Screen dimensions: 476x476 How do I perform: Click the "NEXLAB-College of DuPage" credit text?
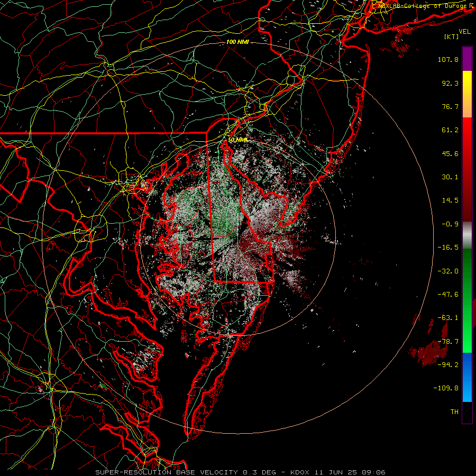(422, 6)
